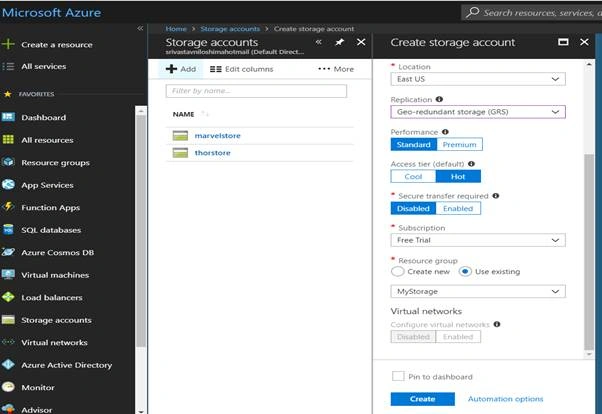Click the Create storage account blade scrollbar
Viewport: 602px width, 414px height.
589,252
